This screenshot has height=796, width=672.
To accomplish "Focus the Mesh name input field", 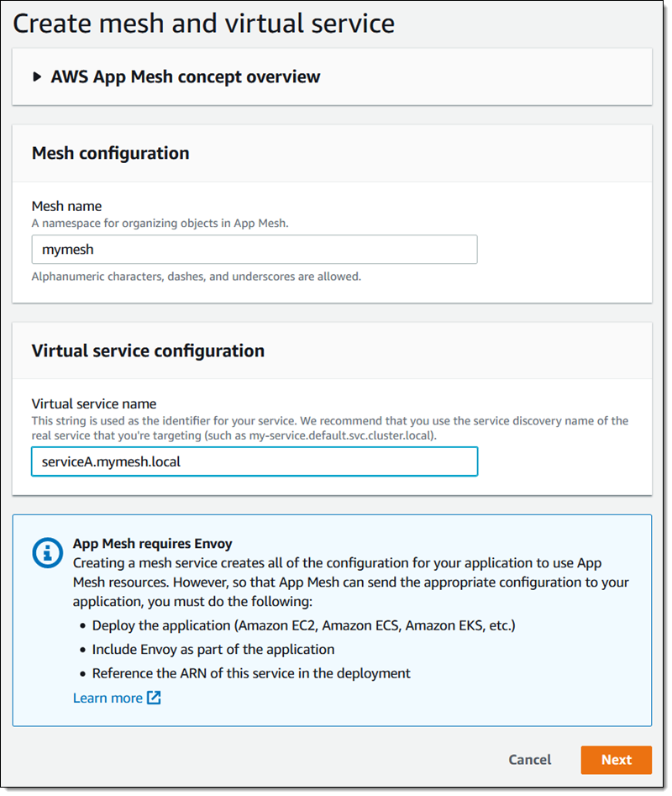I will tap(254, 250).
